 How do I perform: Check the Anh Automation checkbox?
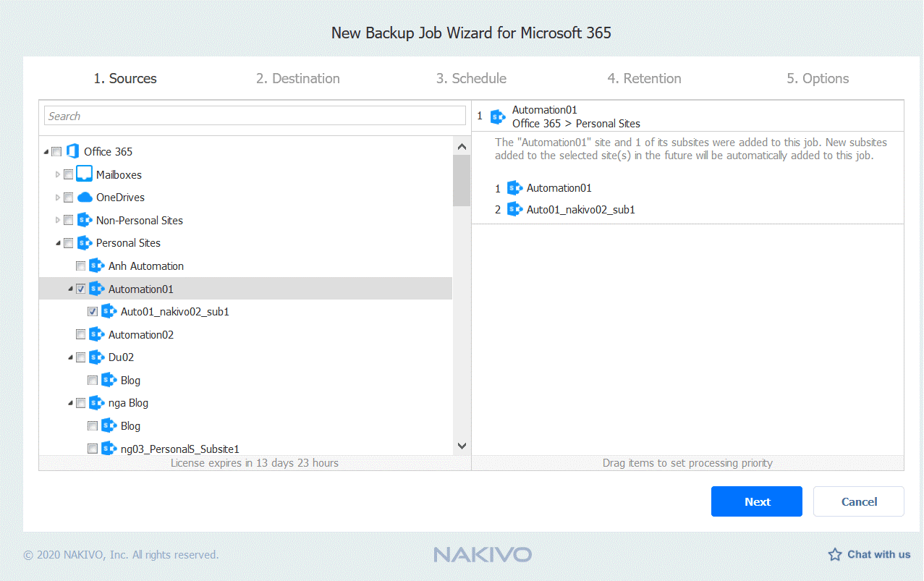pyautogui.click(x=80, y=266)
